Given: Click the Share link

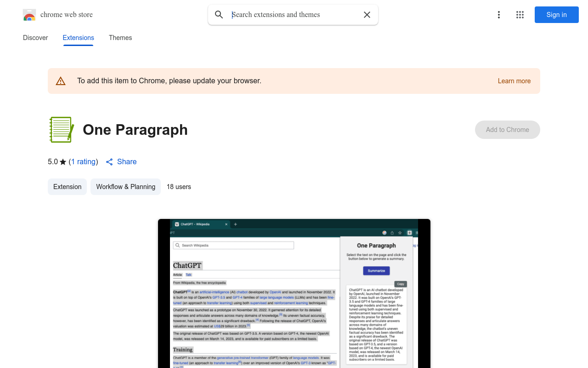Looking at the screenshot, I should 127,161.
